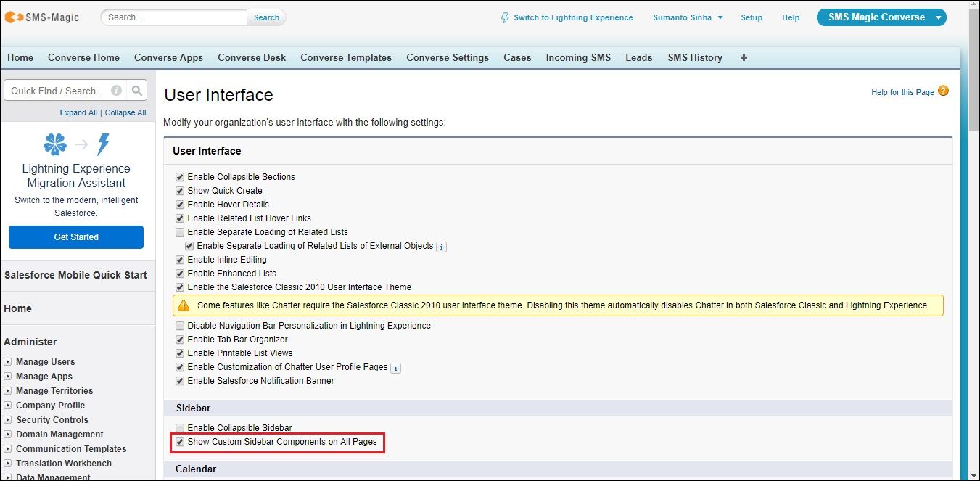Screen dimensions: 980x481
Task: Click the scrollbar down arrow
Action: 973,475
